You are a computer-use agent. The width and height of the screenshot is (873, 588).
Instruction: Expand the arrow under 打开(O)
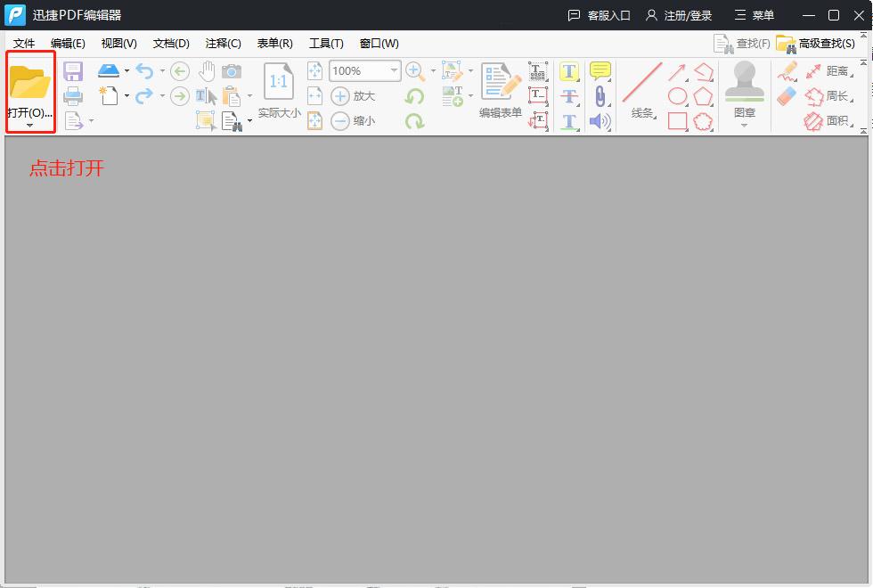(x=29, y=125)
